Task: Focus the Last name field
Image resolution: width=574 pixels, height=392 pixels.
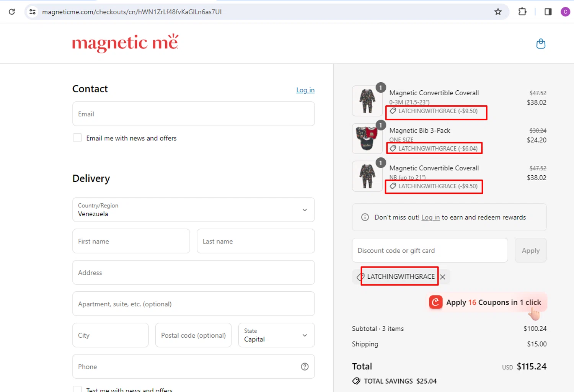Action: (x=256, y=241)
